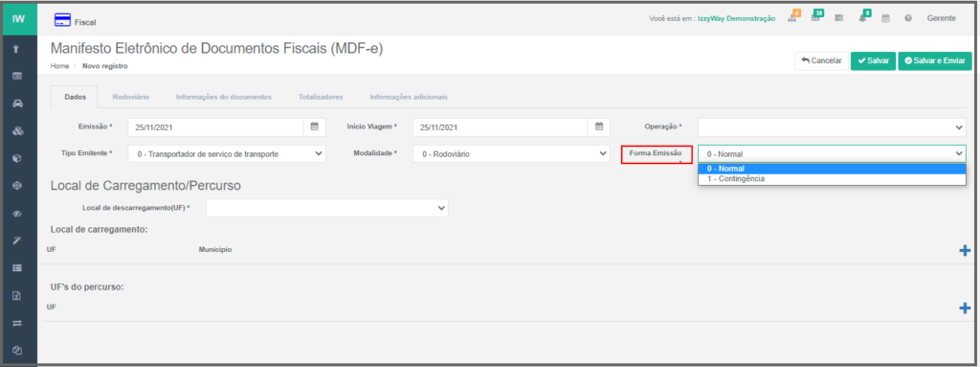The height and width of the screenshot is (367, 980).
Task: Click the Home breadcrumb link
Action: pyautogui.click(x=59, y=66)
